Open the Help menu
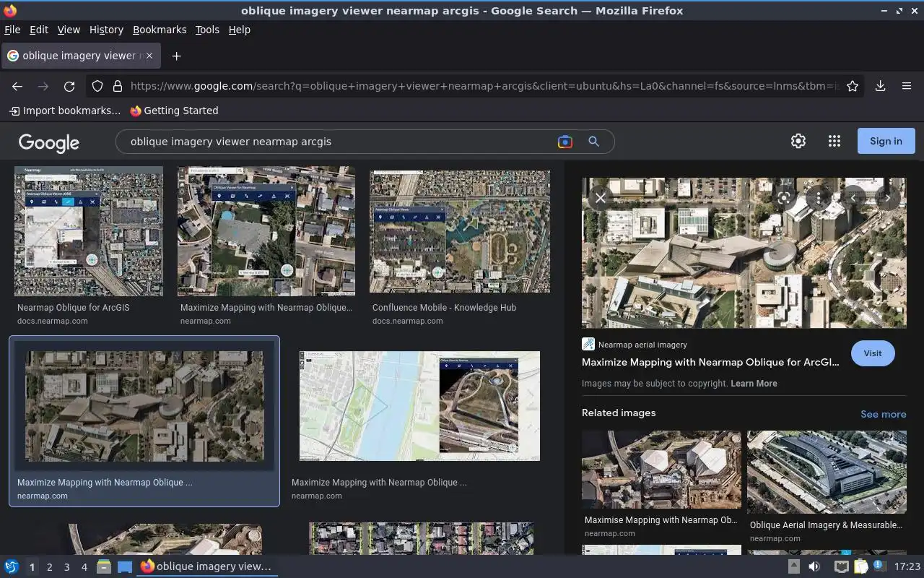 pos(239,30)
